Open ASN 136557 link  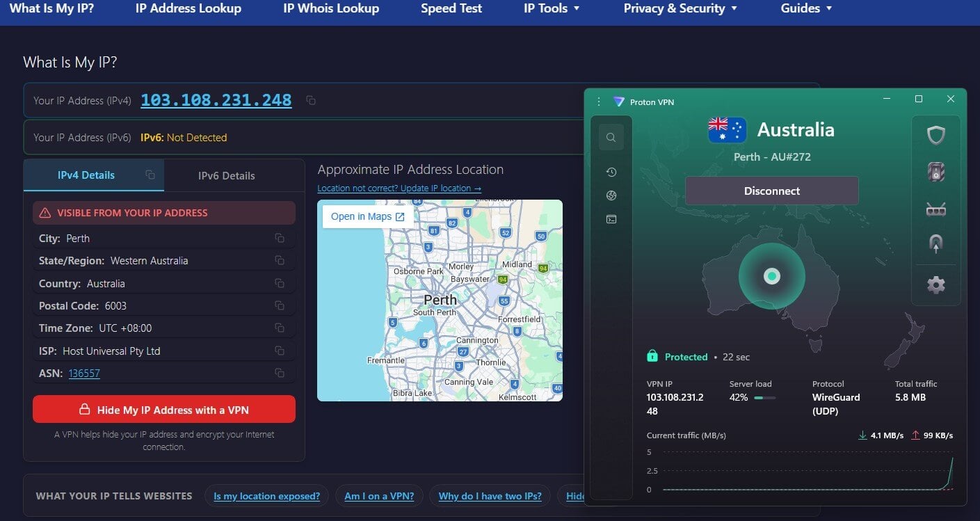pyautogui.click(x=84, y=374)
